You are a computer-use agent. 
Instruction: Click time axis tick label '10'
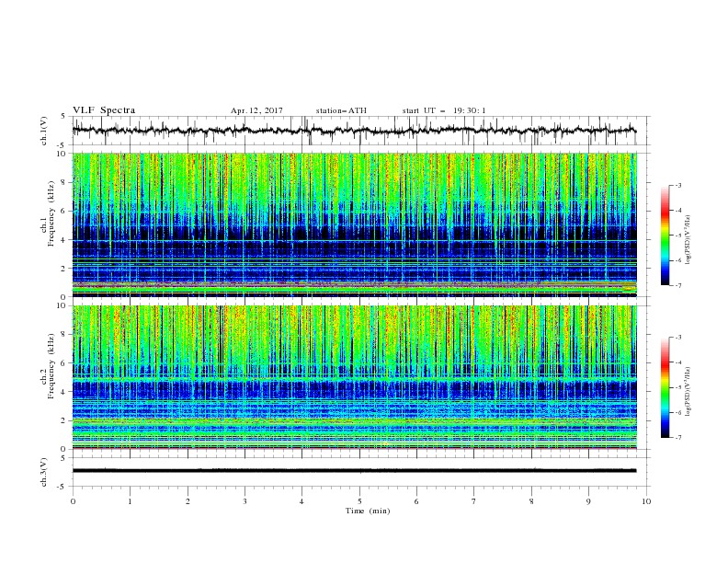[x=646, y=501]
